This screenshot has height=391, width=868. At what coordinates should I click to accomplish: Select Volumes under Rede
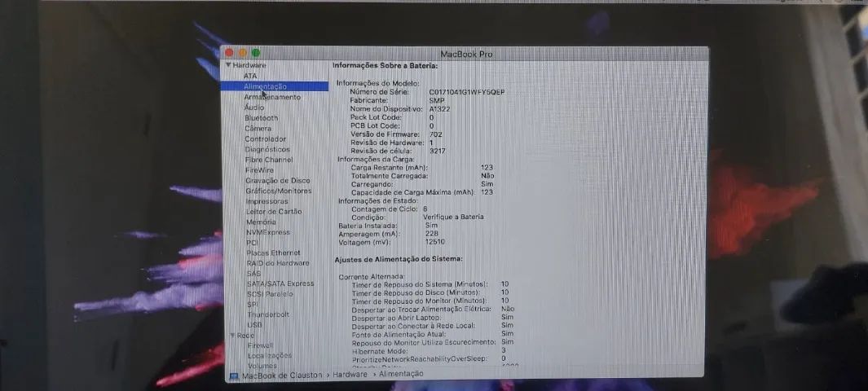tap(262, 366)
